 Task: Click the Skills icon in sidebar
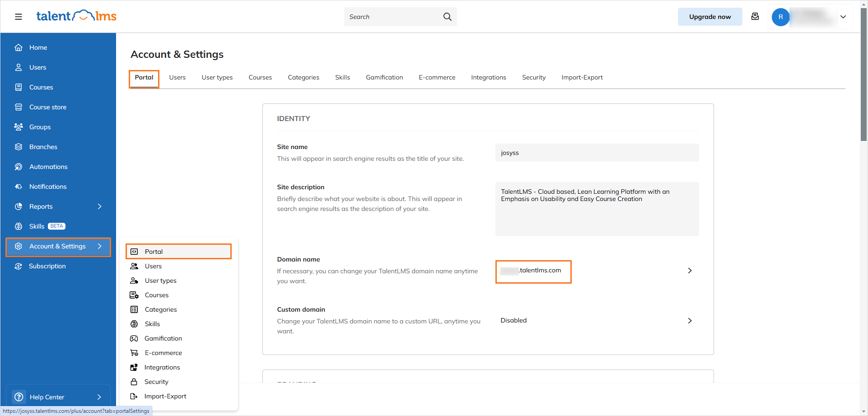[x=19, y=226]
